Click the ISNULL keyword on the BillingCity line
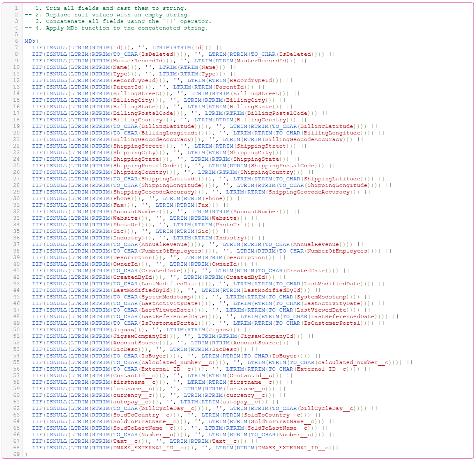Screen dimensions: 476x462 pyautogui.click(x=57, y=100)
